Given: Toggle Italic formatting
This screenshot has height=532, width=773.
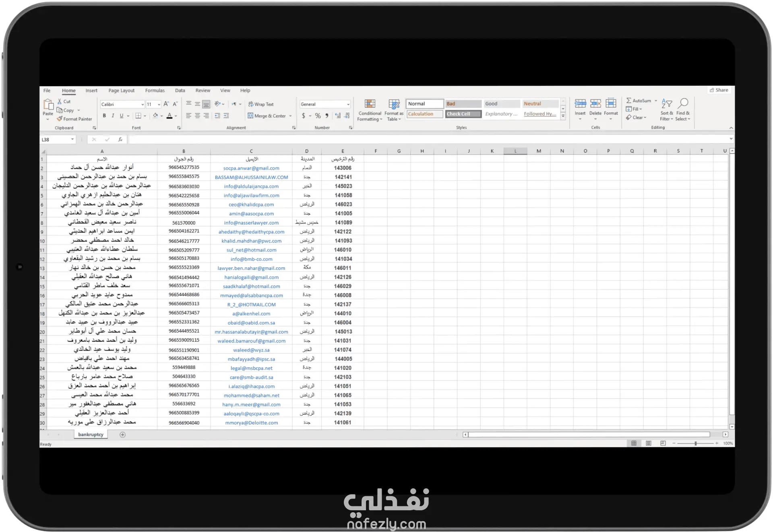Looking at the screenshot, I should point(113,116).
